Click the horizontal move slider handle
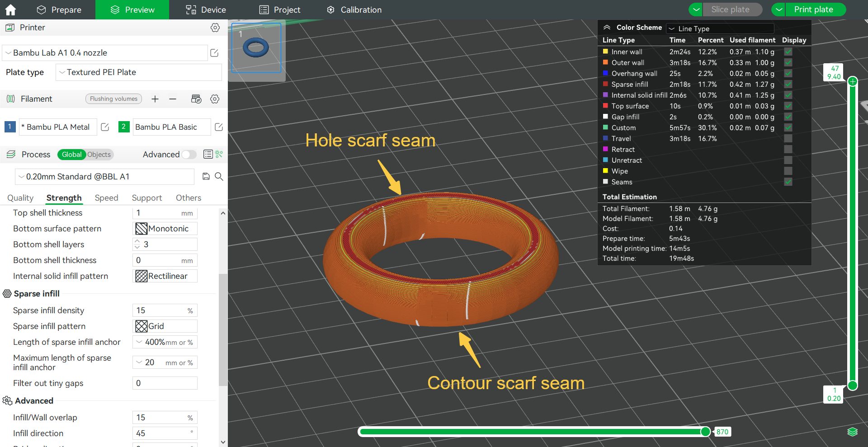The image size is (868, 447). pyautogui.click(x=705, y=432)
